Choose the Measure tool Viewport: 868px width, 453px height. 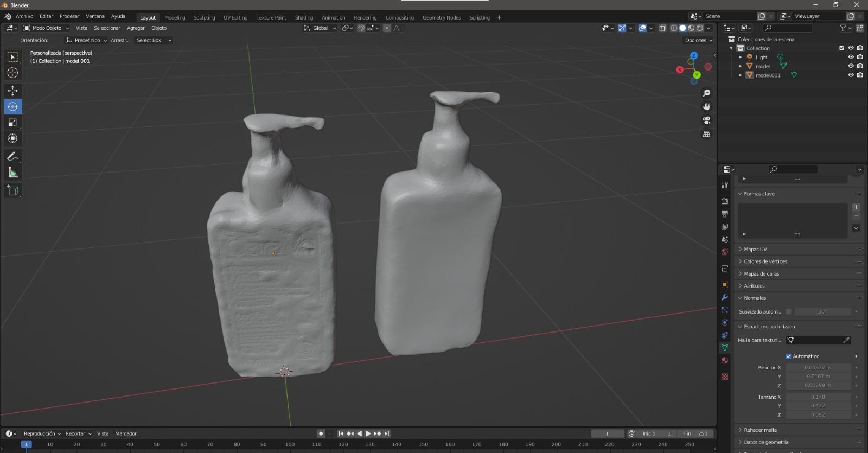click(x=12, y=173)
